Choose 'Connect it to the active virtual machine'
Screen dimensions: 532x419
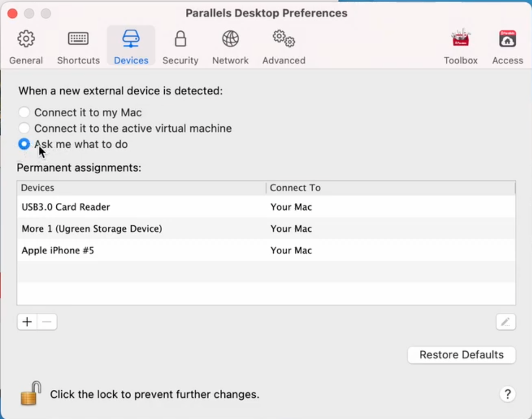point(24,128)
